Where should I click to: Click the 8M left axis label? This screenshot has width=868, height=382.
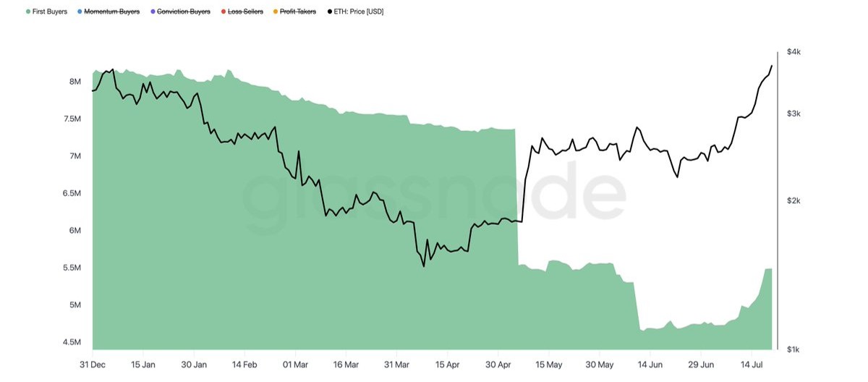[x=75, y=82]
